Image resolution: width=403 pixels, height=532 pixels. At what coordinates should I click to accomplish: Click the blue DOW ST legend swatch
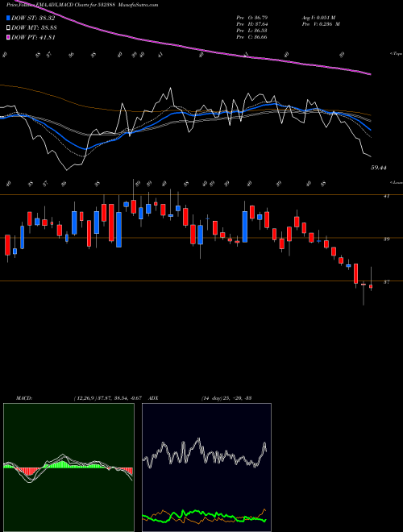8,18
